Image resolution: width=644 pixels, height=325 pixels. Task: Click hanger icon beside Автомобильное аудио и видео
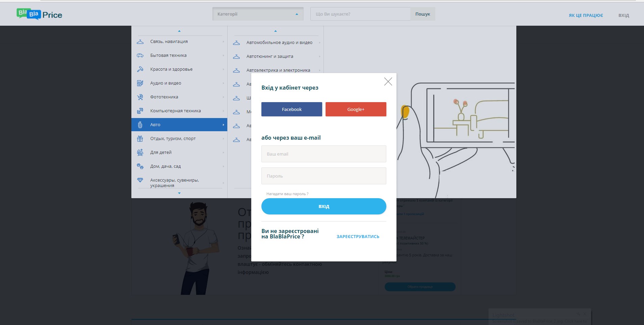click(236, 43)
